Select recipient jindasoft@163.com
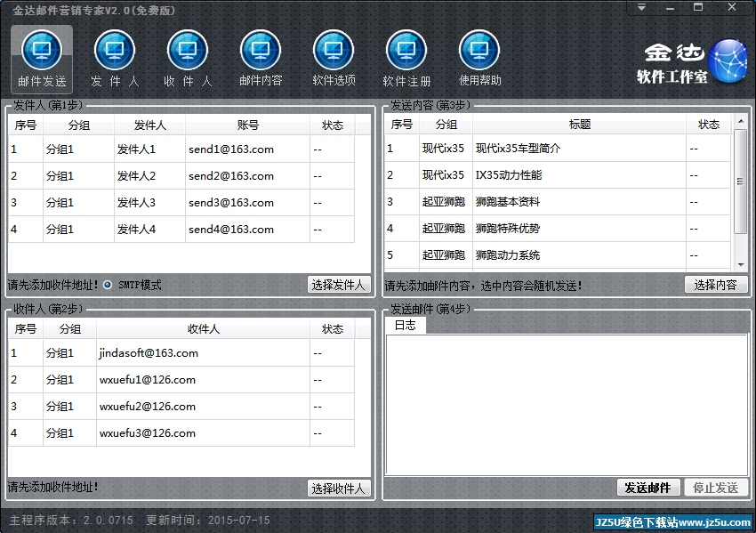The image size is (756, 533). (x=181, y=353)
